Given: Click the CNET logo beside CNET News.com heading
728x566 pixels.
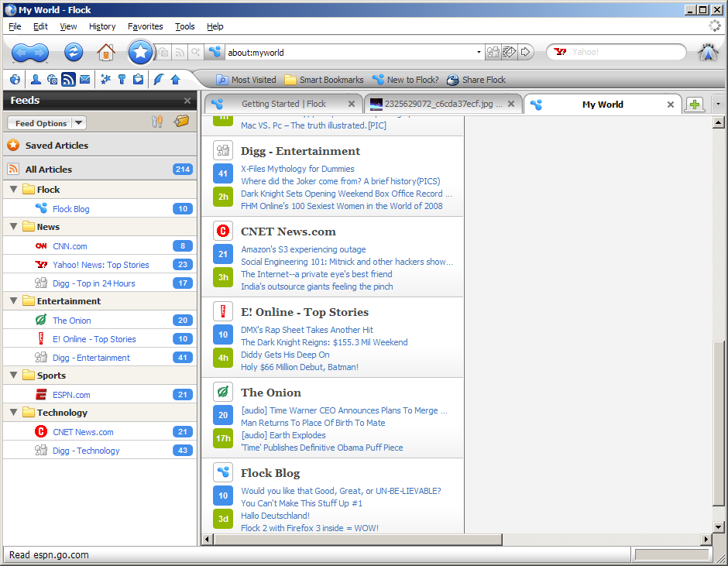Looking at the screenshot, I should (x=223, y=231).
